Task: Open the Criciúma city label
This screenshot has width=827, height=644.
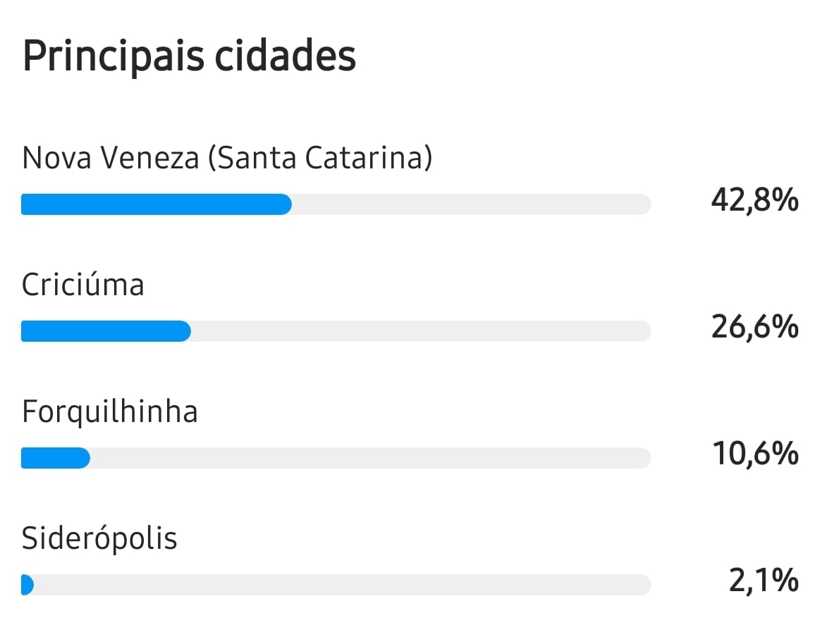Action: coord(82,285)
